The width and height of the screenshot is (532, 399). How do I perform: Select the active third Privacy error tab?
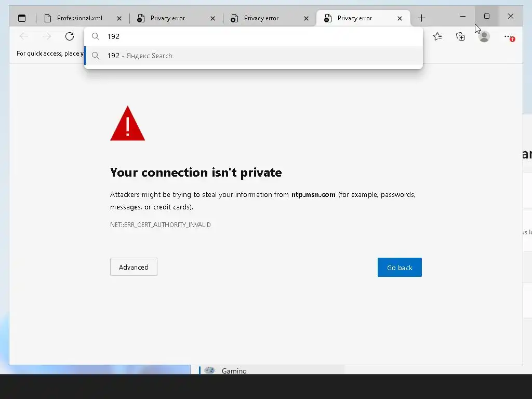[363, 18]
